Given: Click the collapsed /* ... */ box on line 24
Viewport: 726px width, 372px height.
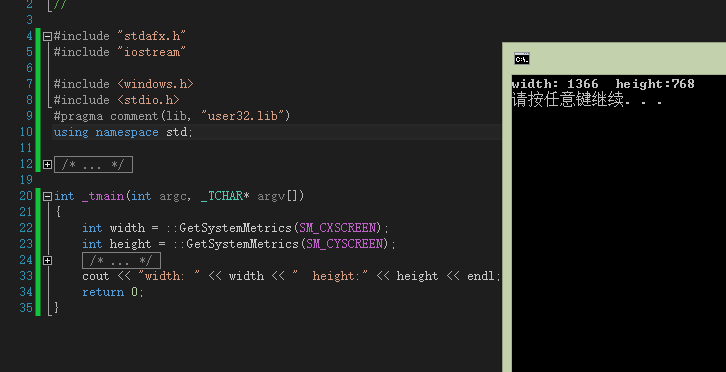Looking at the screenshot, I should [x=121, y=260].
